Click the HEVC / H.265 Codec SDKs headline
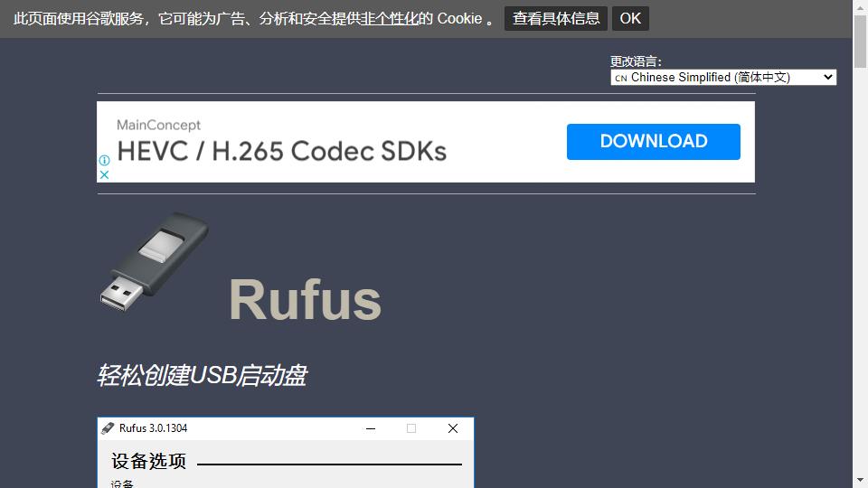The image size is (868, 488). [281, 151]
